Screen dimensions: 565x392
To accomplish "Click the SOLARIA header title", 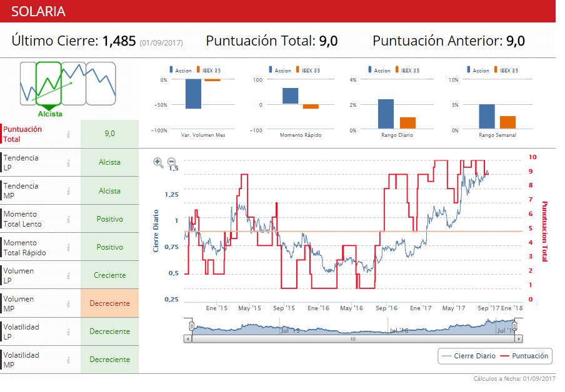I will [38, 11].
